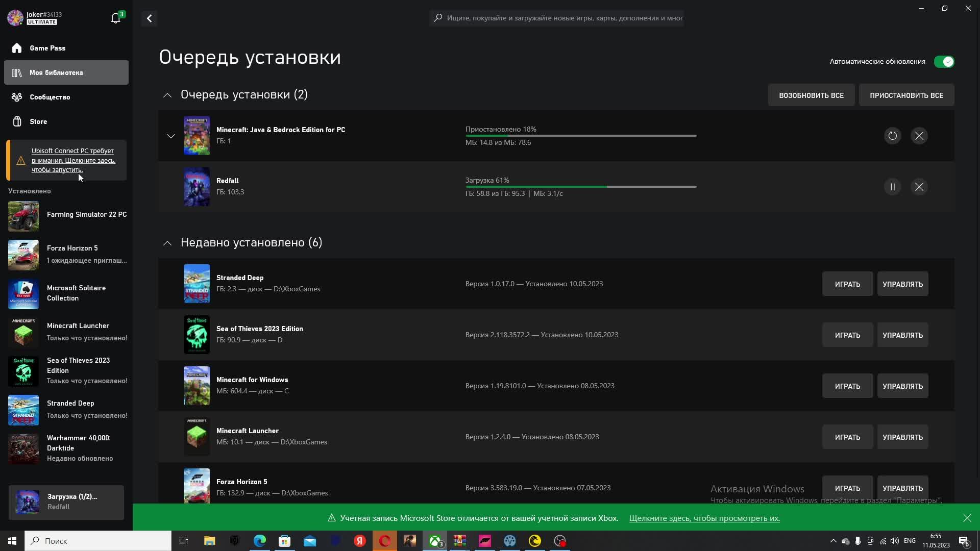Go to the Store section
Viewport: 980px width, 551px height.
(x=38, y=121)
